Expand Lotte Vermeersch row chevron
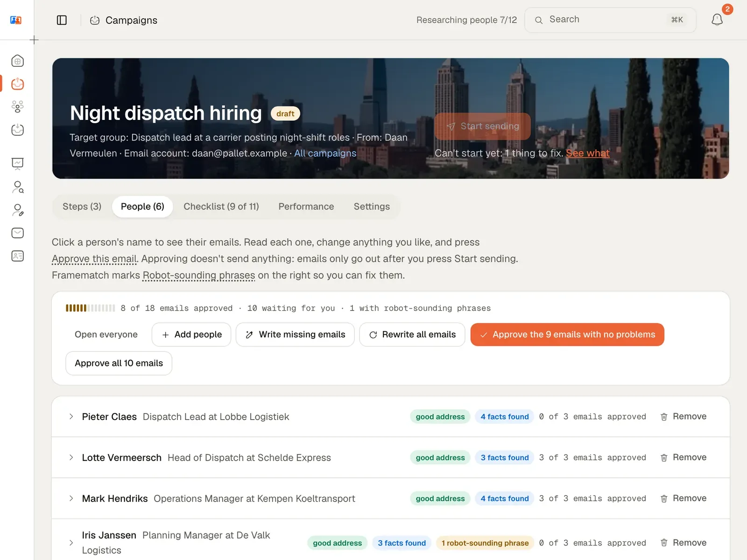 point(71,458)
